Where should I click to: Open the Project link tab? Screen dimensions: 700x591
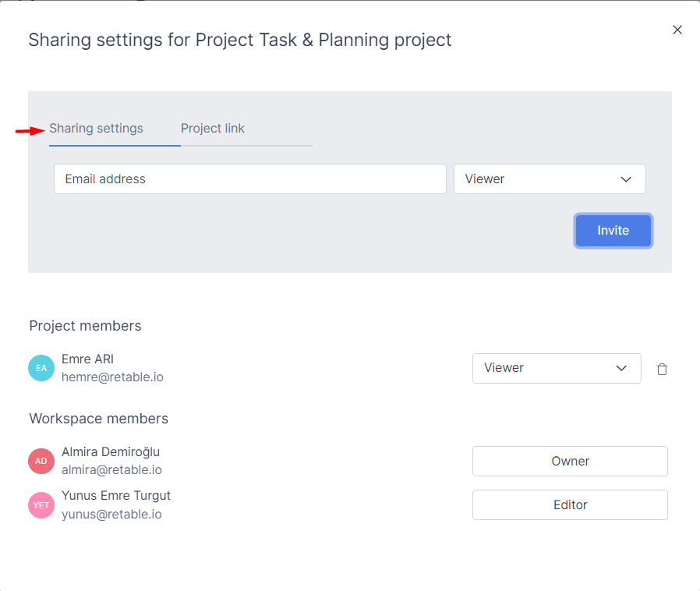point(213,129)
